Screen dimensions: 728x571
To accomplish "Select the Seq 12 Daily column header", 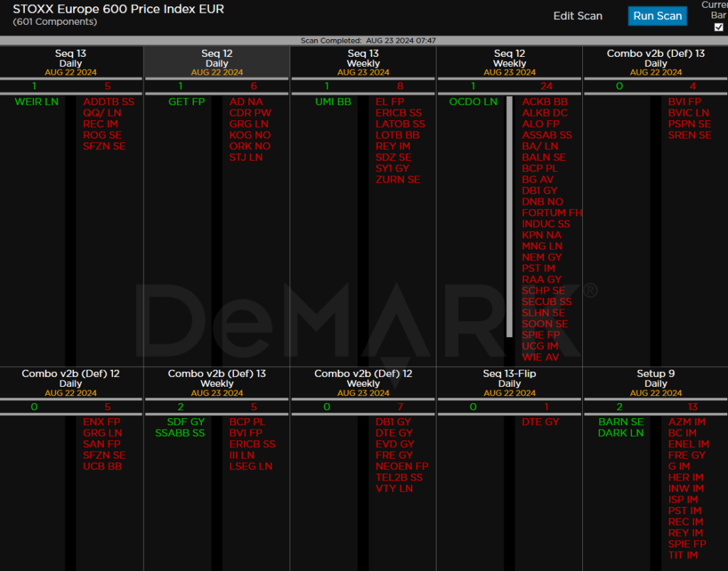I will point(217,63).
